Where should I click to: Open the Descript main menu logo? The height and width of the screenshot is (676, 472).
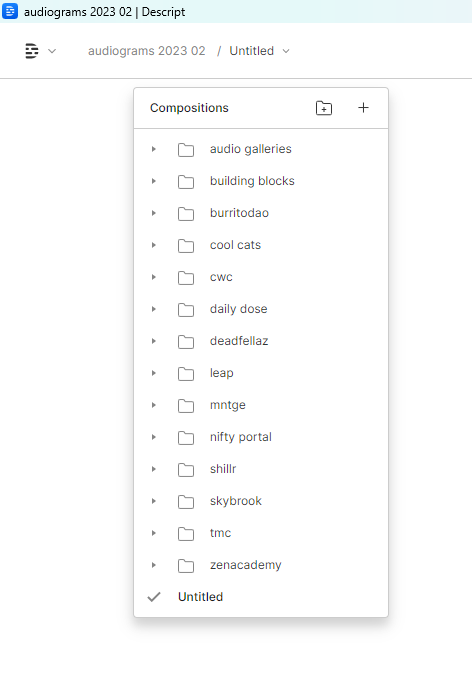[31, 51]
